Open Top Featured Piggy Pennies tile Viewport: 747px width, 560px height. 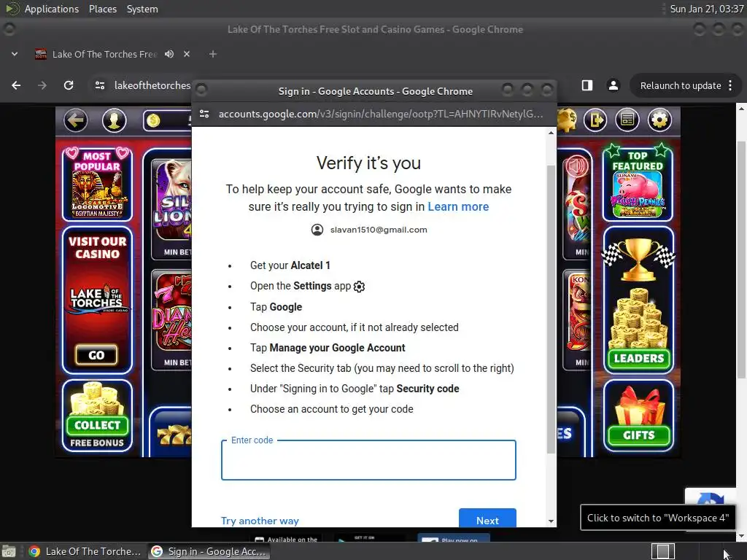[638, 183]
